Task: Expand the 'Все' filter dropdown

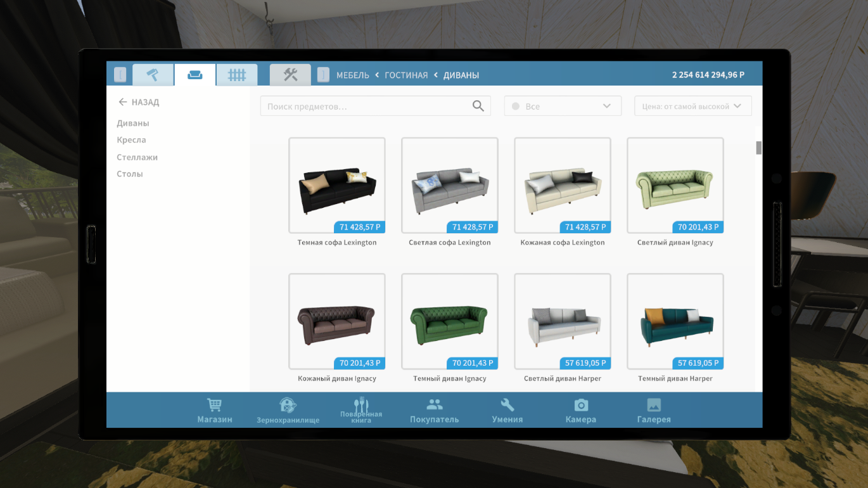Action: coord(562,106)
